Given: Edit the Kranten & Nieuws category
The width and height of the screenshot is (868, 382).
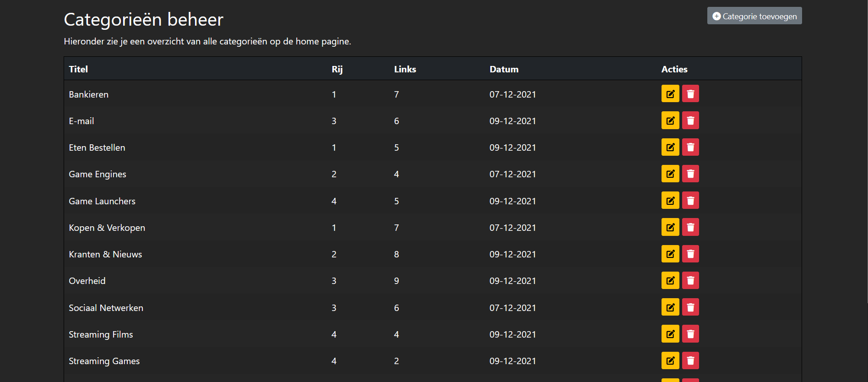Looking at the screenshot, I should coord(670,254).
